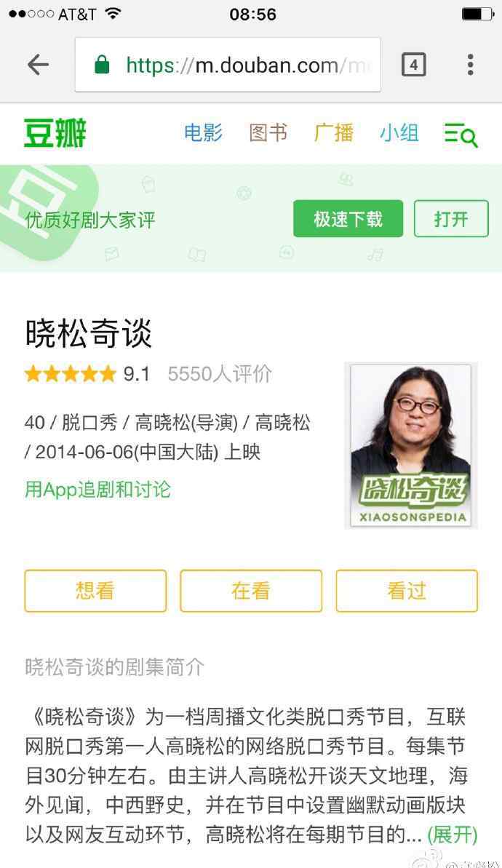The width and height of the screenshot is (502, 868).
Task: Tap the browser back arrow
Action: [x=38, y=65]
